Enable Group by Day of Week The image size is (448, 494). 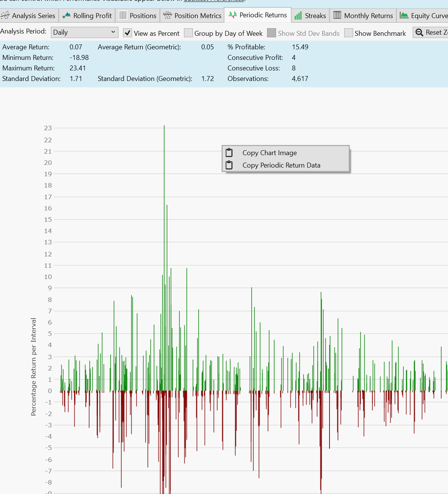click(x=188, y=33)
